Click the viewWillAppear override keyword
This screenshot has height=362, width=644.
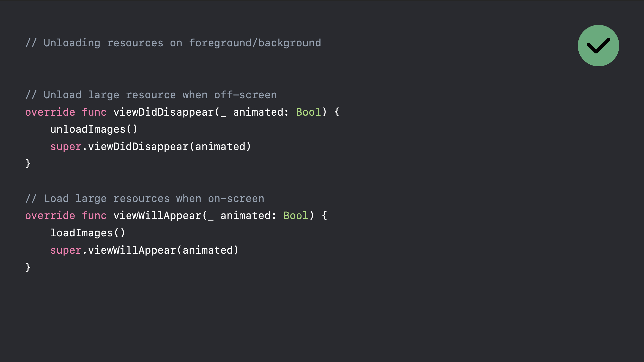50,216
